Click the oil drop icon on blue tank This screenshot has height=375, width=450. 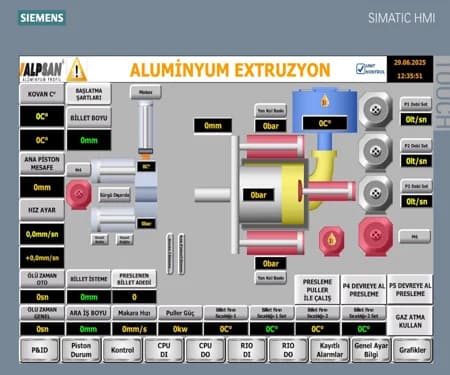pos(324,101)
